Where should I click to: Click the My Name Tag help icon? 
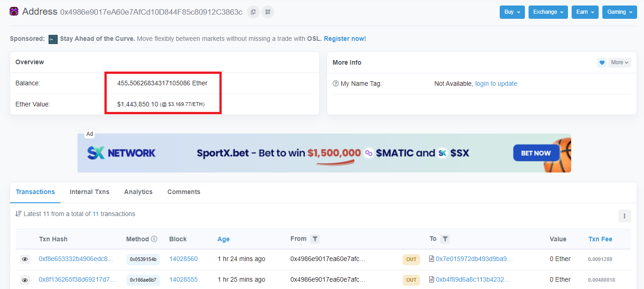point(336,83)
